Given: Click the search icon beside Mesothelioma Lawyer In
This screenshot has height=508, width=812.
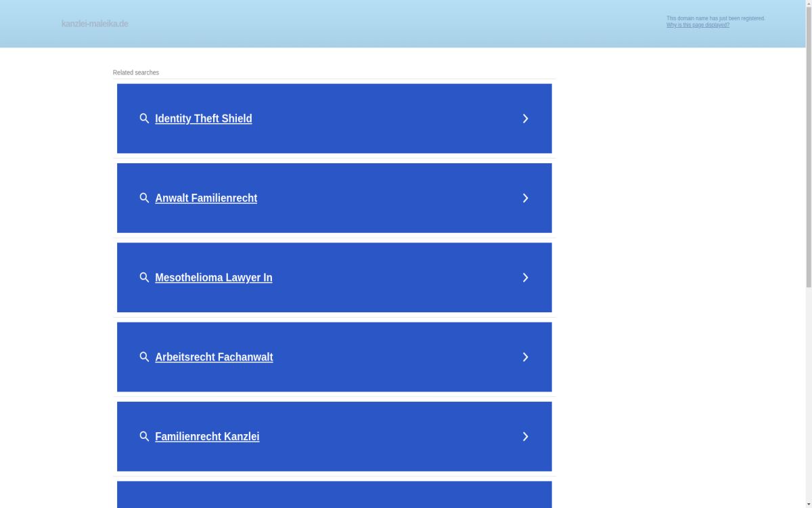Looking at the screenshot, I should point(144,278).
